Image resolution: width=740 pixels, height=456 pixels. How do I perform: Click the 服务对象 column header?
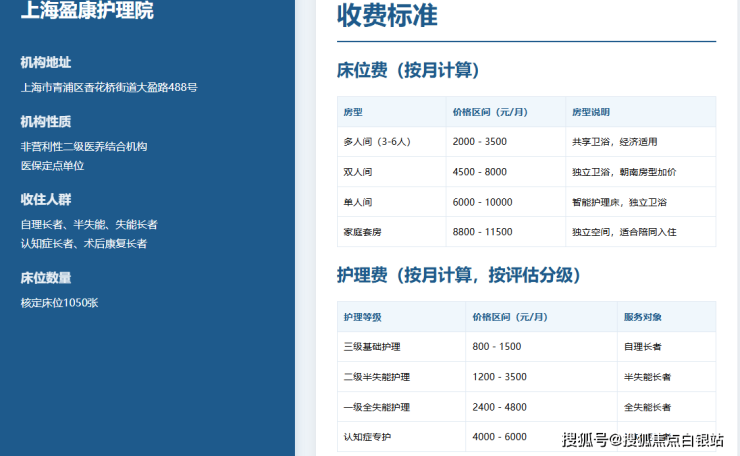[643, 317]
